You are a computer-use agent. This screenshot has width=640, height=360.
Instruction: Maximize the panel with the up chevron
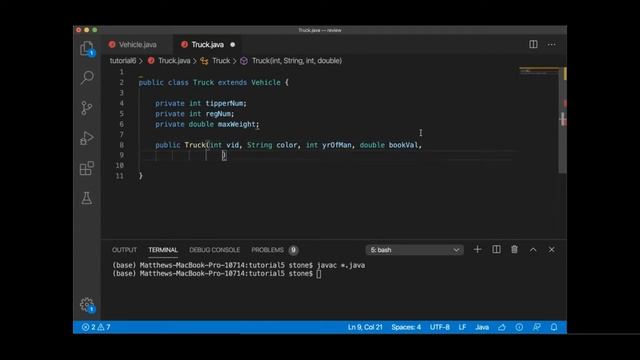(533, 250)
